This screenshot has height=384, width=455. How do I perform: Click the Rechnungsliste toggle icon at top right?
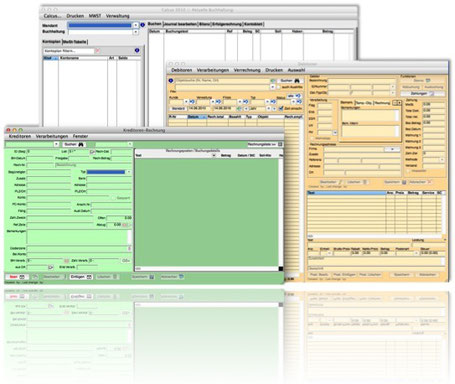click(280, 144)
